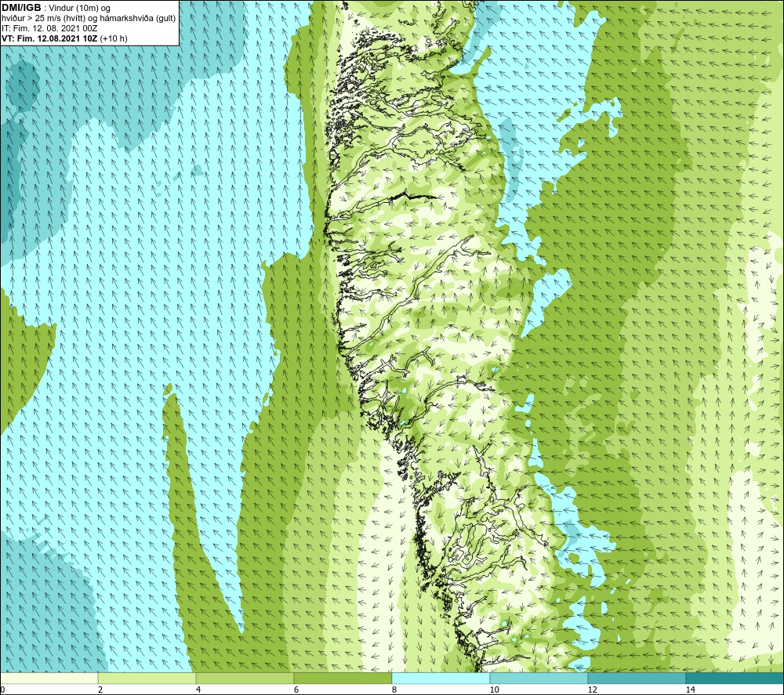Click the 6–8 m/s dark green legend swatch

[343, 678]
